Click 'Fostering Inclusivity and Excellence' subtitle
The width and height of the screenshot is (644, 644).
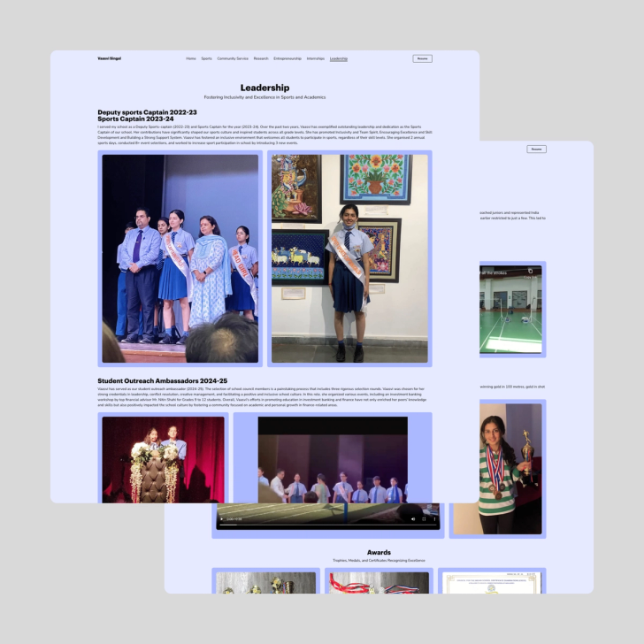(x=264, y=97)
